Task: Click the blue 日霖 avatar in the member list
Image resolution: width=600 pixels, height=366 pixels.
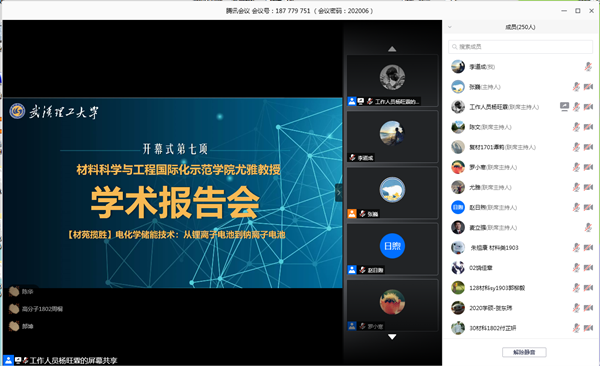Action: click(458, 208)
